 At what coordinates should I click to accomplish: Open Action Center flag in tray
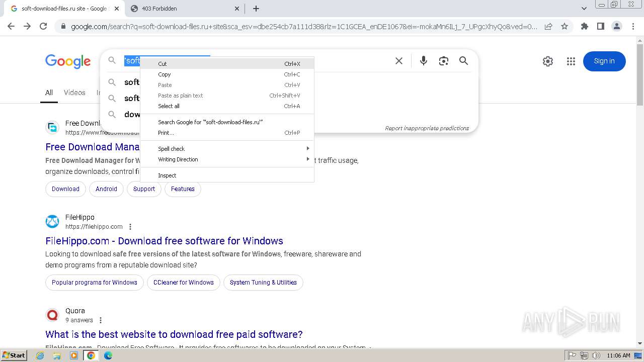click(x=572, y=355)
